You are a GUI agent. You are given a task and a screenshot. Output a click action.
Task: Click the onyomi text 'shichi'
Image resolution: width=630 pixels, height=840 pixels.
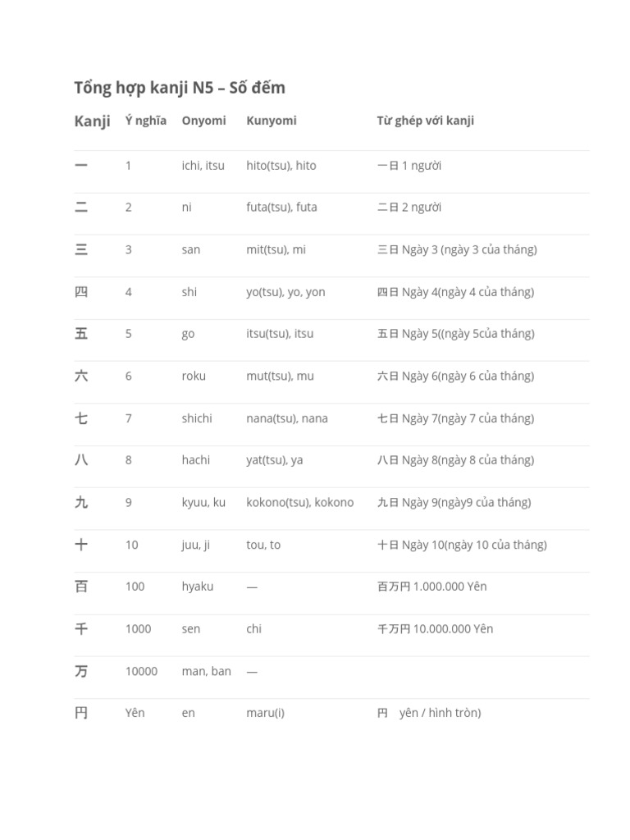(197, 418)
